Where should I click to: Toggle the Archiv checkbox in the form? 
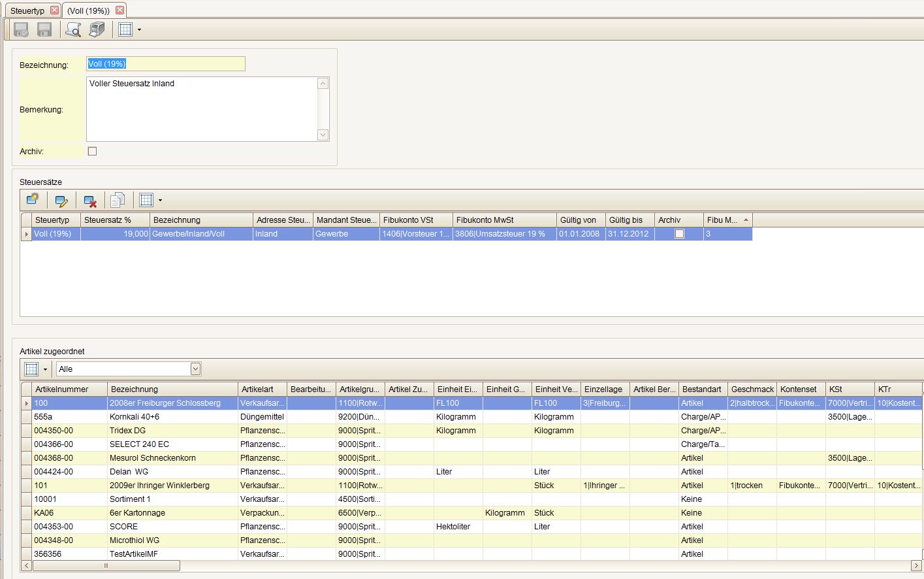tap(92, 151)
